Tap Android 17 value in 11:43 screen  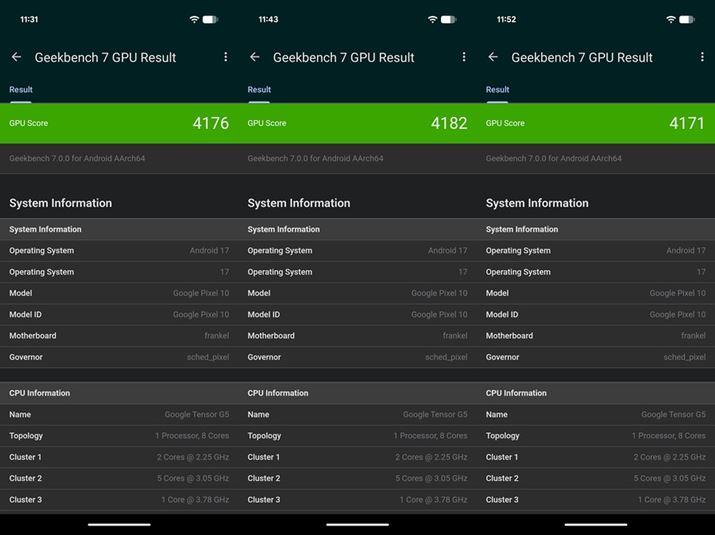448,250
